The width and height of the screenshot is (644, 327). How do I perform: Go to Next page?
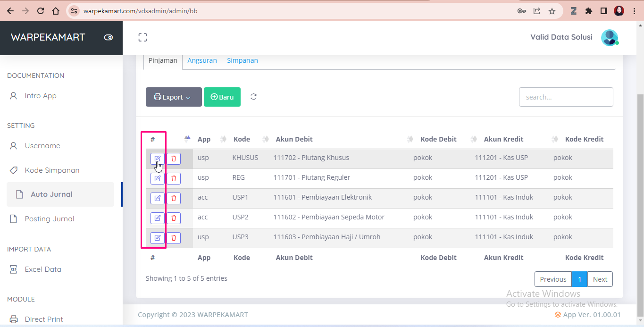pos(600,279)
